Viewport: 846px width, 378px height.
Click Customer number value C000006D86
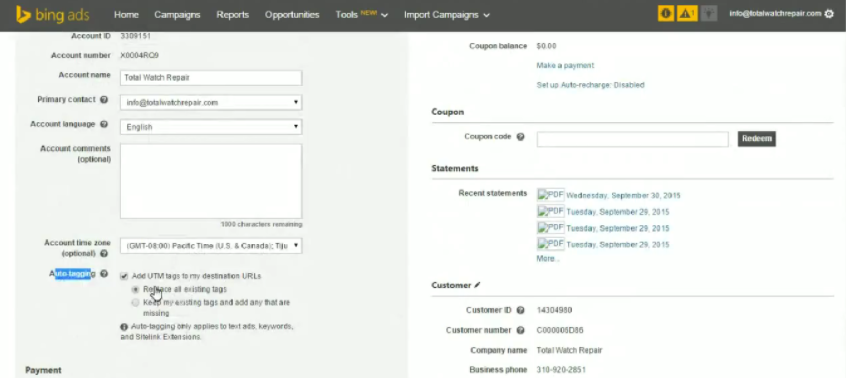pos(560,331)
